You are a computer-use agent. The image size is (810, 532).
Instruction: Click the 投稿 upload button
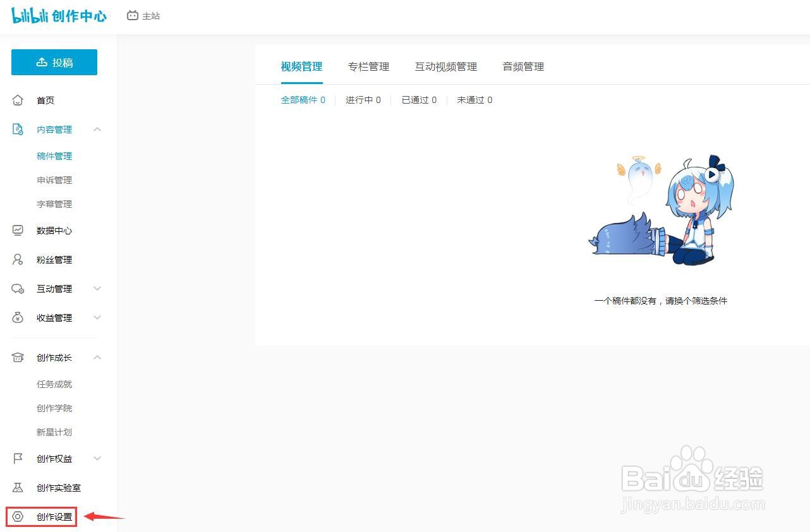(54, 63)
